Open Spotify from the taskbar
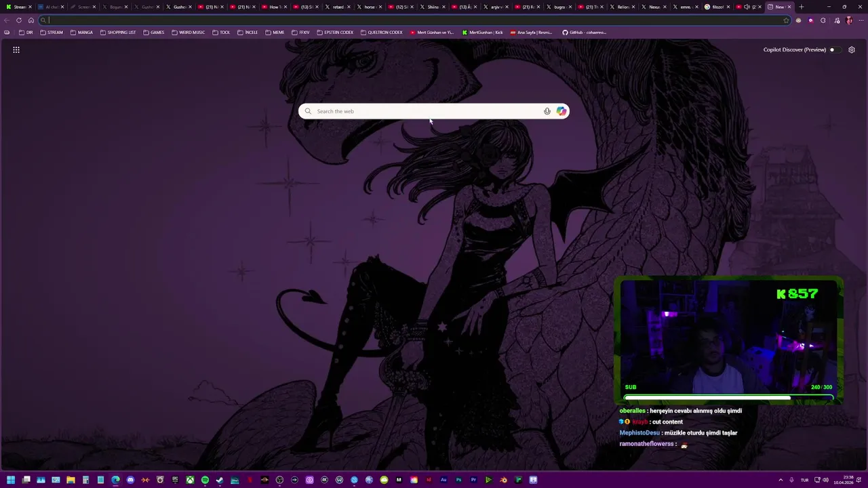 pyautogui.click(x=205, y=480)
